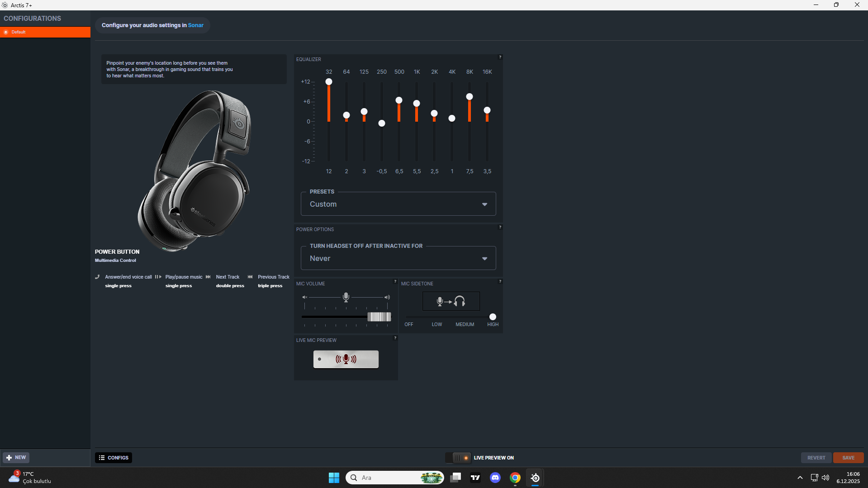Click the 64 Hz equalizer slider handle
Screen dimensions: 868x488
pos(346,115)
